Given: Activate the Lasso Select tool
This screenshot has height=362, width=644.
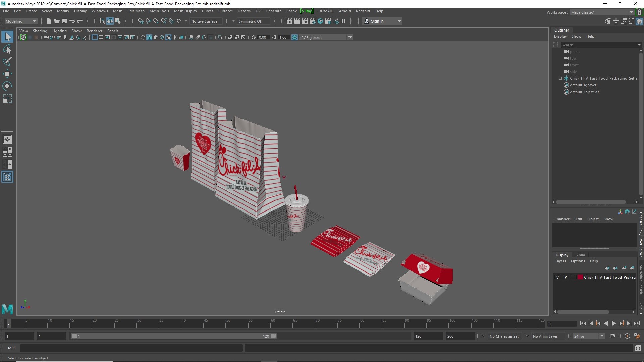Looking at the screenshot, I should pyautogui.click(x=7, y=49).
